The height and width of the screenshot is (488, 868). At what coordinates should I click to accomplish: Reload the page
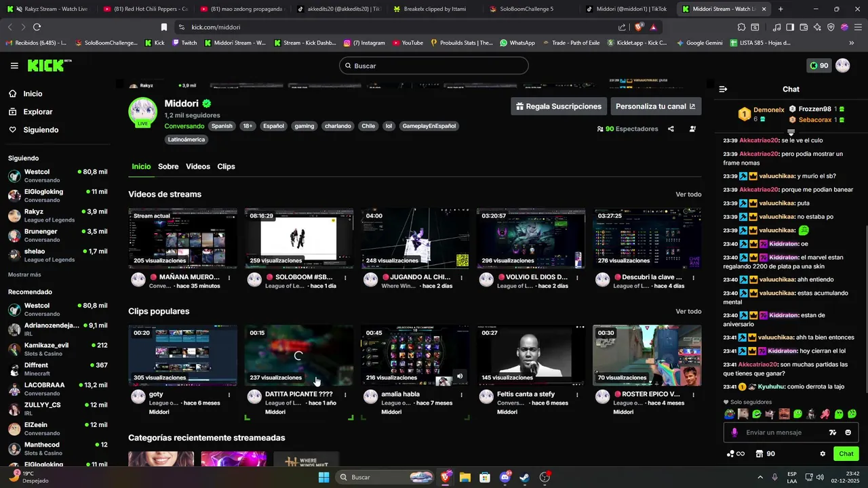[x=37, y=27]
